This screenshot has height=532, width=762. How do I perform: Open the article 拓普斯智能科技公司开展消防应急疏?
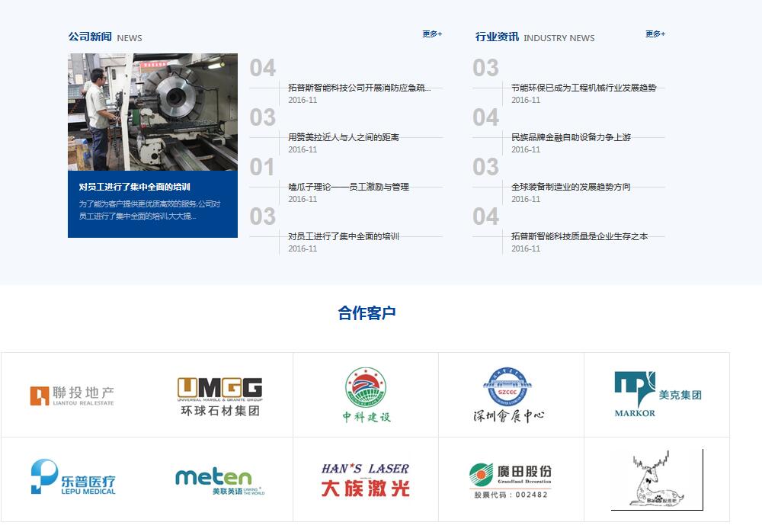[x=359, y=88]
